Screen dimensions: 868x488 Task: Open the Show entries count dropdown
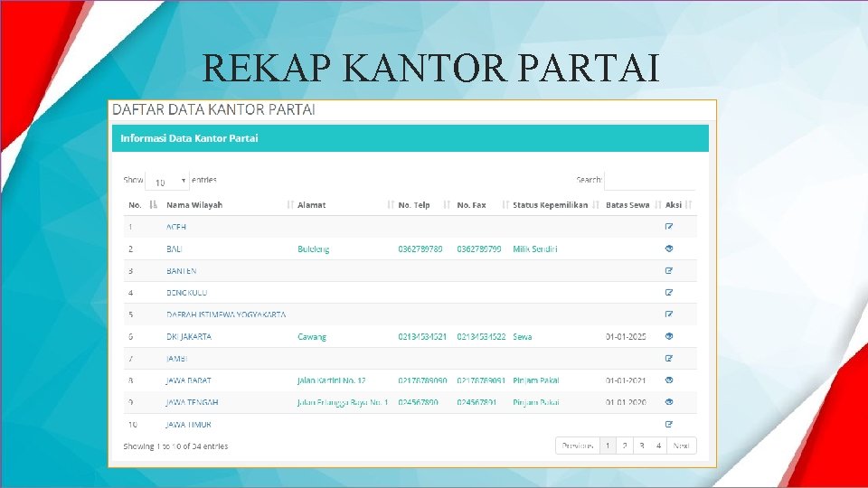[x=167, y=181]
